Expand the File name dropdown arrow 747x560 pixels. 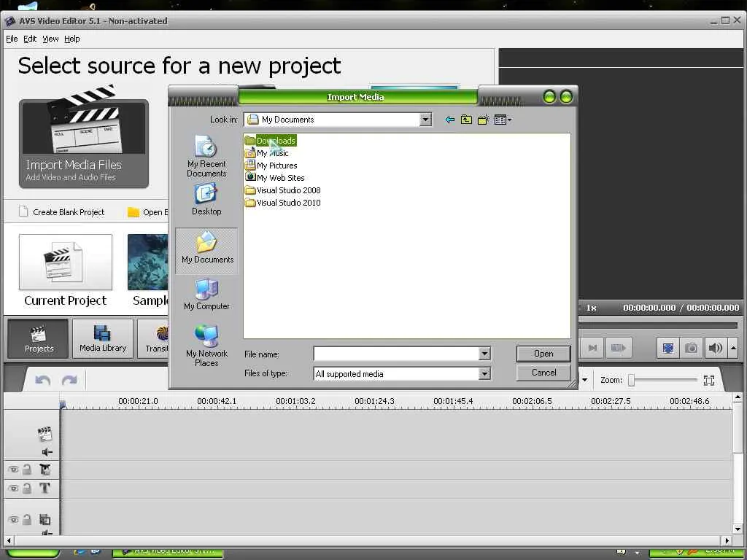(484, 354)
